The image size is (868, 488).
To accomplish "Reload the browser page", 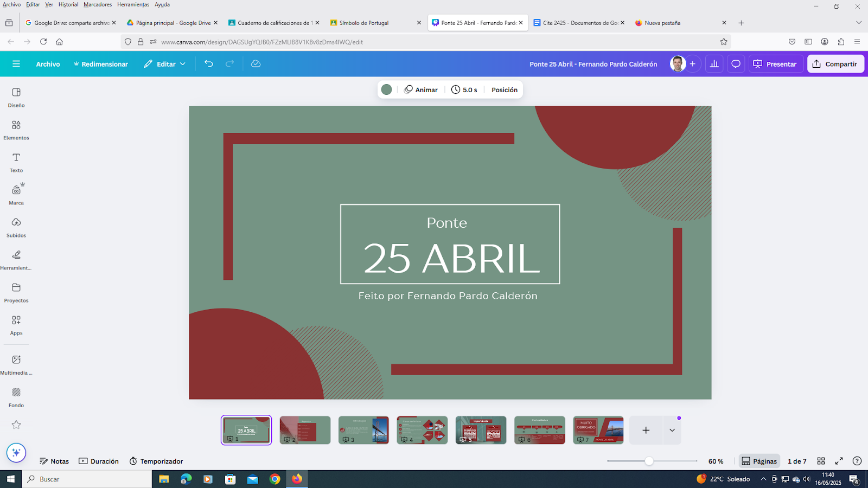I will coord(43,42).
